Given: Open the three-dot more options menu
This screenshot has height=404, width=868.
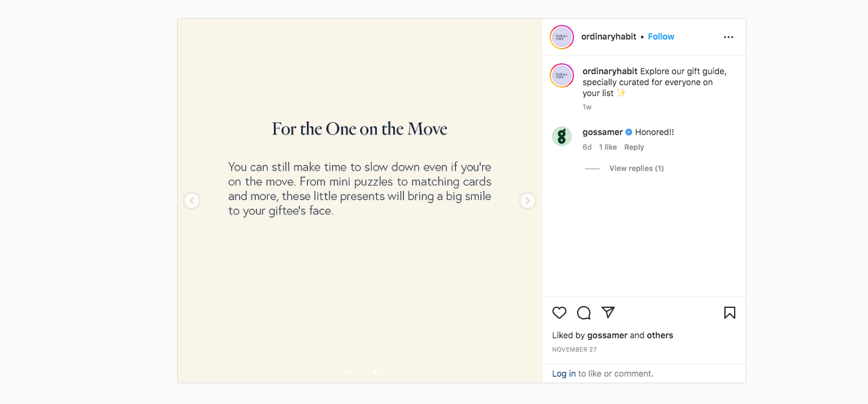Looking at the screenshot, I should [x=729, y=37].
